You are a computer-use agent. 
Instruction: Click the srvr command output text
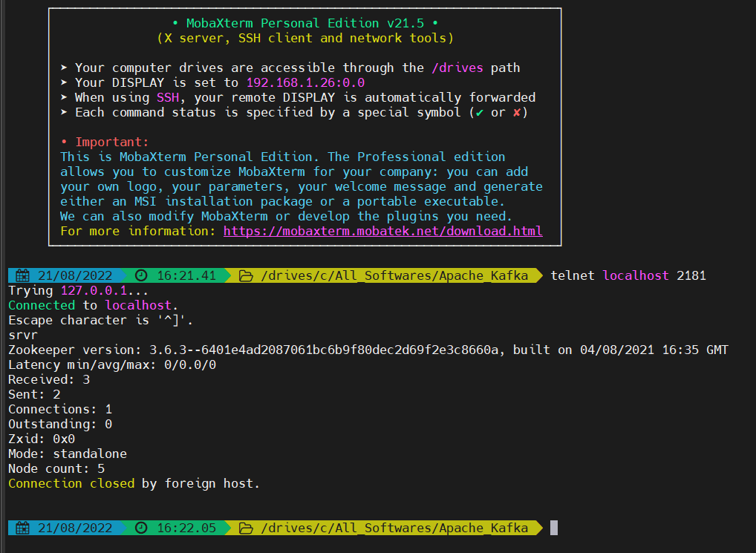(x=22, y=335)
